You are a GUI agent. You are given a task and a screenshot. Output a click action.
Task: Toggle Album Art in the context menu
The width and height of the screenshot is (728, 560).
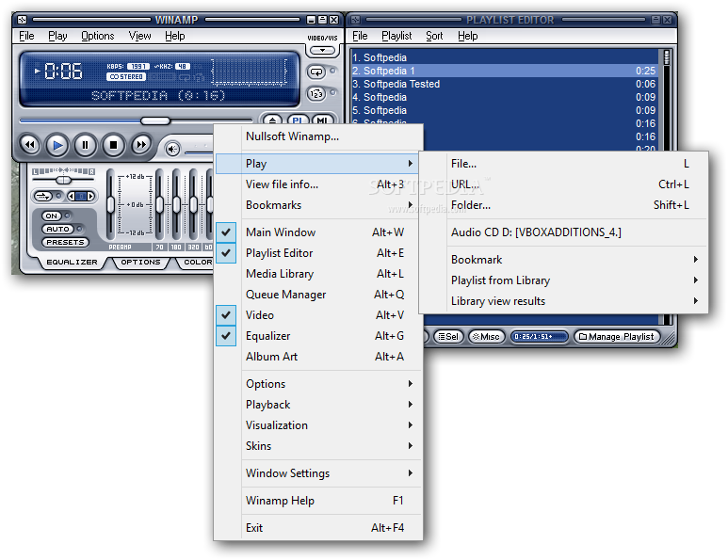click(x=318, y=357)
